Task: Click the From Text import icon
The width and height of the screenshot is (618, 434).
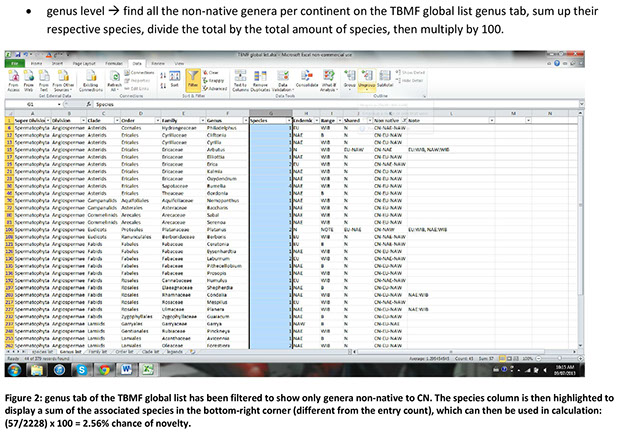Action: [43, 80]
